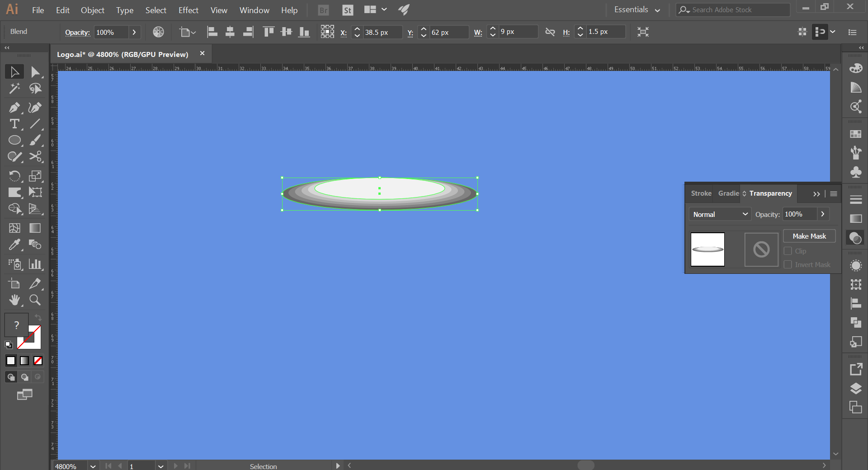This screenshot has height=470, width=868.
Task: Enable the Clip checkbox
Action: (788, 251)
